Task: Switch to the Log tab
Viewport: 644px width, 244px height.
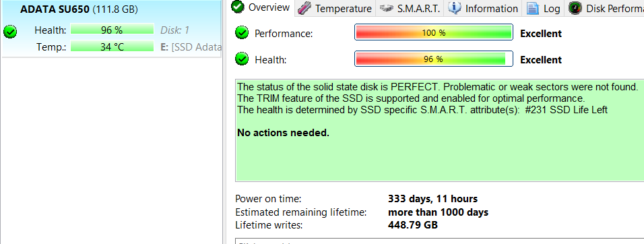Action: click(x=543, y=8)
